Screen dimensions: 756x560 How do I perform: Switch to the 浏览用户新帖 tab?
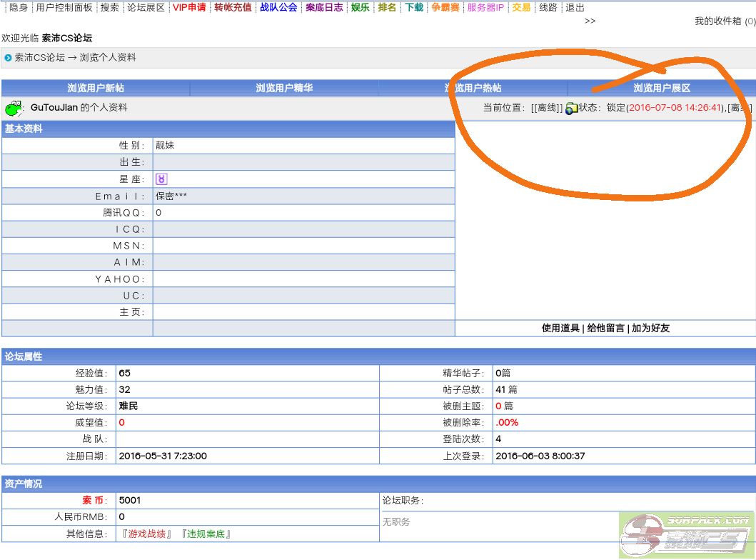pyautogui.click(x=96, y=88)
